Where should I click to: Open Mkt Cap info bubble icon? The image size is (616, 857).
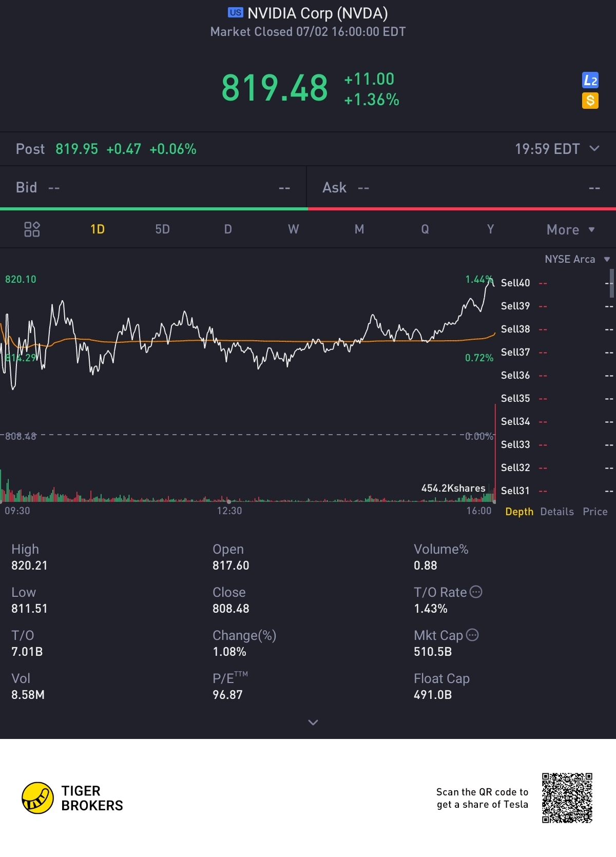pyautogui.click(x=472, y=635)
